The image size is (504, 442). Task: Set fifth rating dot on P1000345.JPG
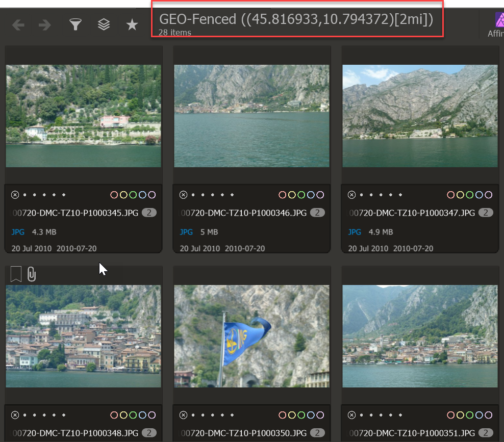[x=64, y=195]
